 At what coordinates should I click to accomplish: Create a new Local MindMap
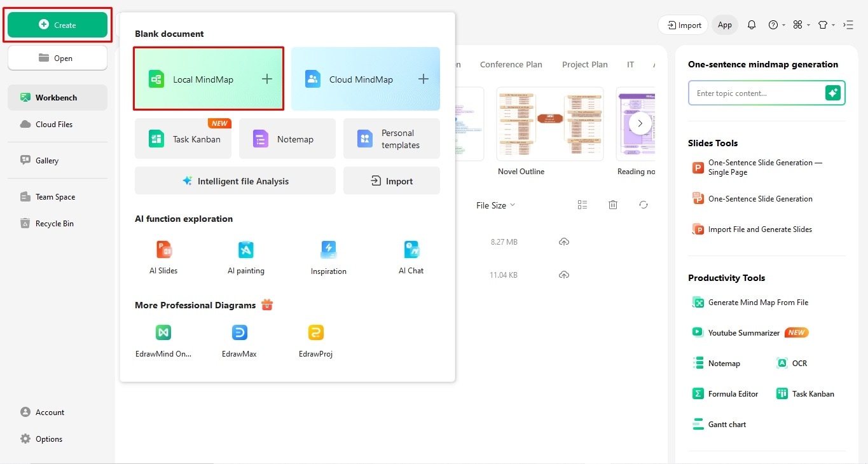[x=209, y=79]
